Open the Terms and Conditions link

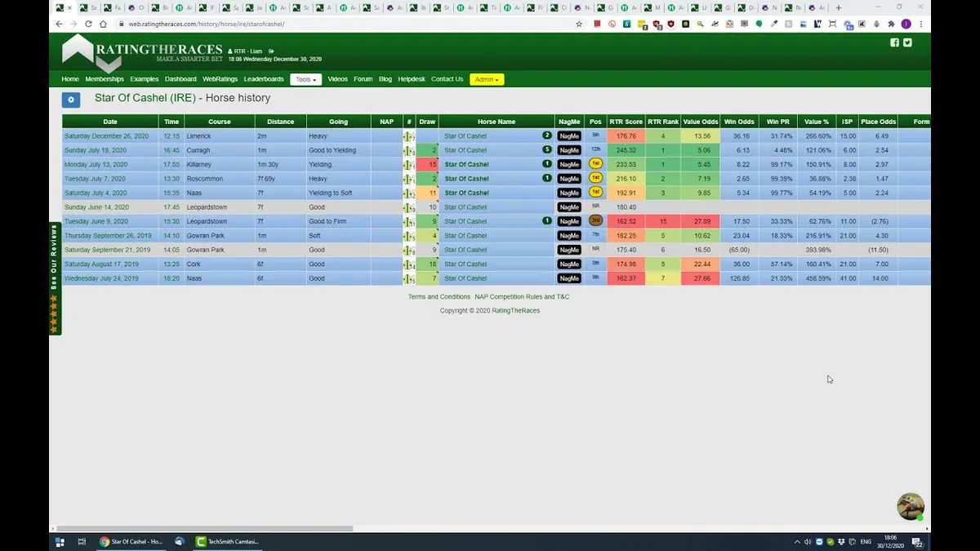439,296
